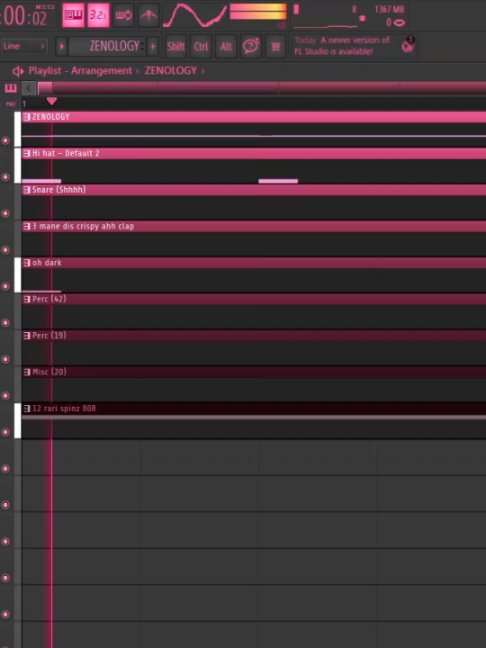Open the content library cart icon
This screenshot has height=648, width=486.
276,46
